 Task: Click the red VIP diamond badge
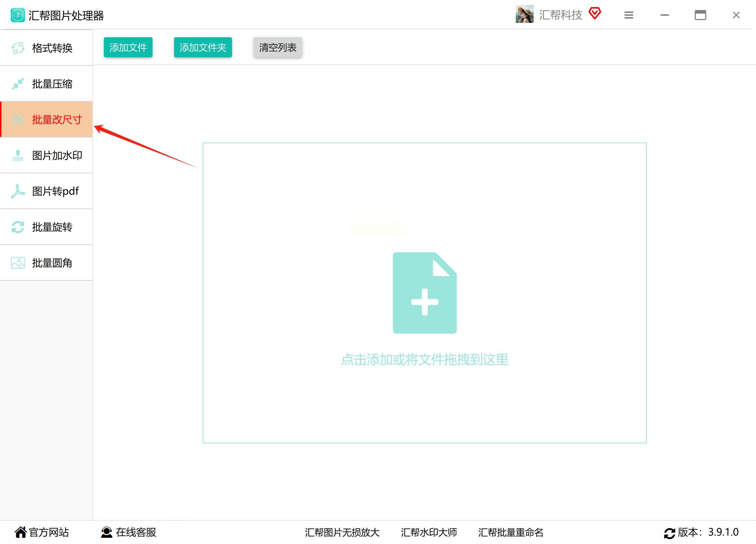(x=595, y=14)
